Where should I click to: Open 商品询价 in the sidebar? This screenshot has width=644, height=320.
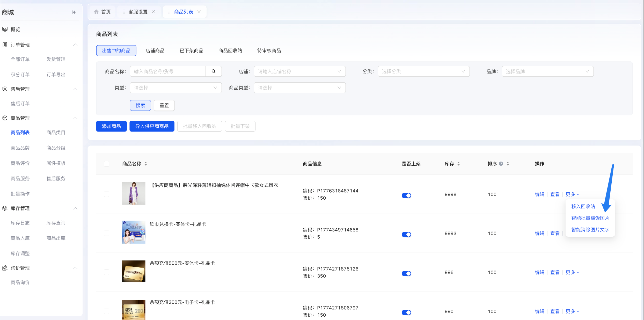[20, 282]
